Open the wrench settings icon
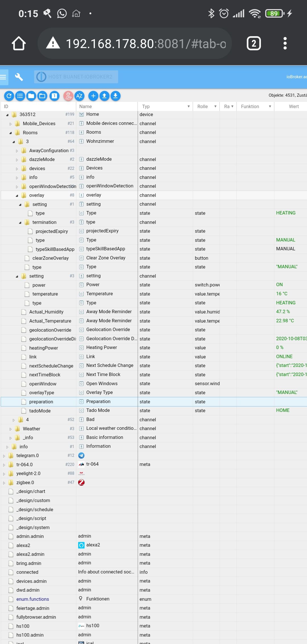This screenshot has height=644, width=307. pos(19,77)
